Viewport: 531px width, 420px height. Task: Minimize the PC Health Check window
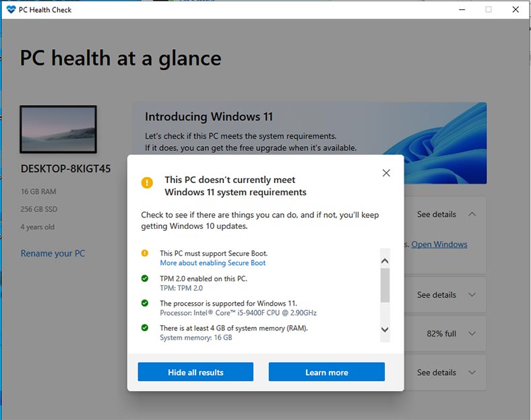[462, 9]
